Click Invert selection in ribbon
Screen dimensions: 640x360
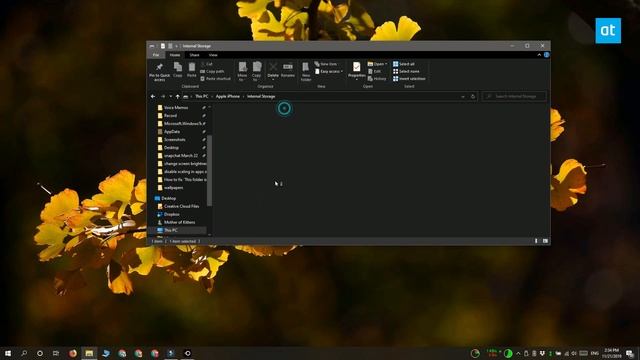tap(409, 79)
